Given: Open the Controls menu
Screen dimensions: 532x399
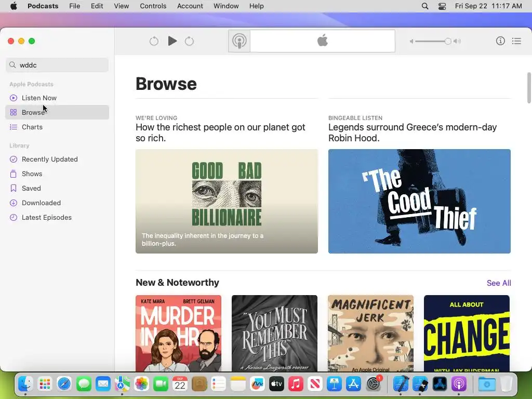Looking at the screenshot, I should pos(153,6).
